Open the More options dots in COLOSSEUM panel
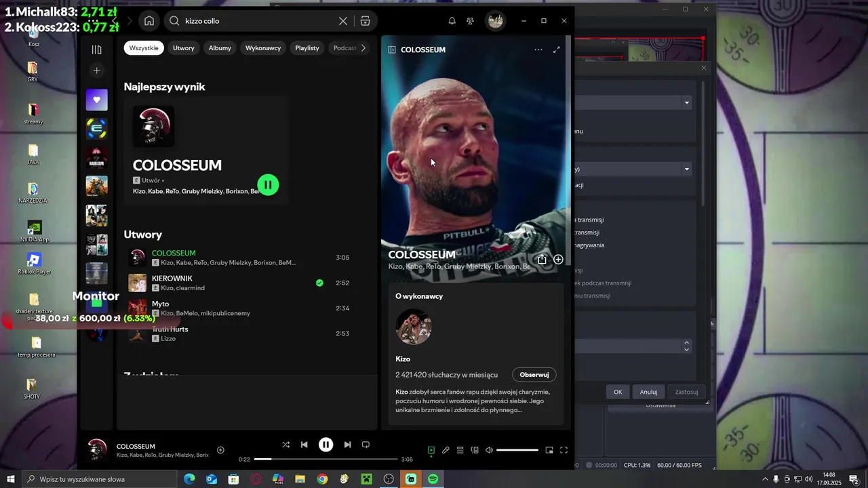Screen dimensions: 868x488 coord(538,49)
